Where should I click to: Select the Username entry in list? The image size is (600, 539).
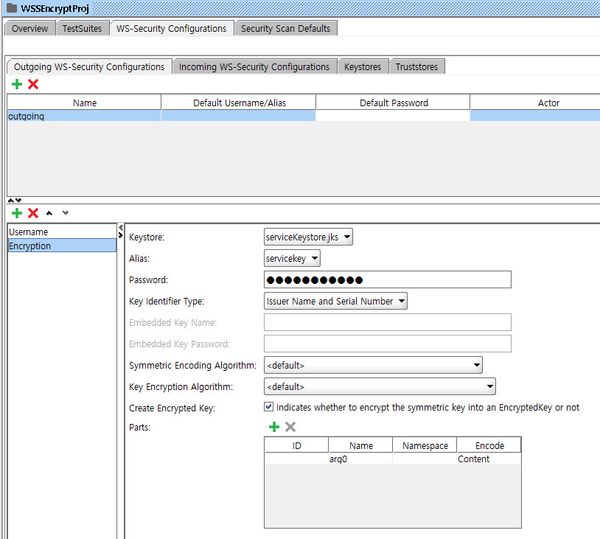(x=60, y=232)
